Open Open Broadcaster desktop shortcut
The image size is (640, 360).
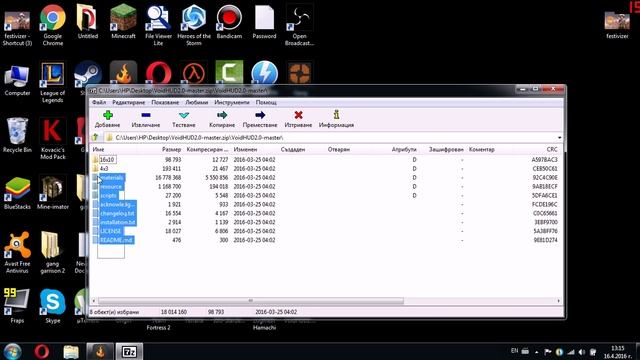299,25
